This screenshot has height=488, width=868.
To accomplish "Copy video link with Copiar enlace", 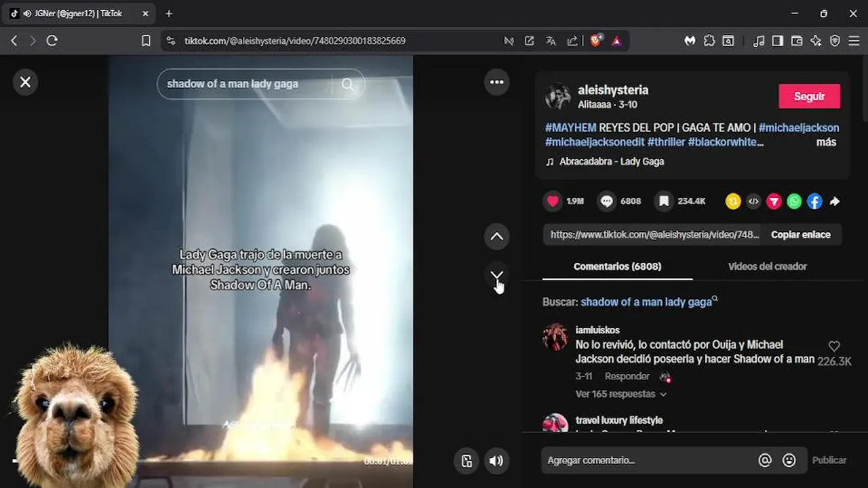I will click(x=800, y=235).
